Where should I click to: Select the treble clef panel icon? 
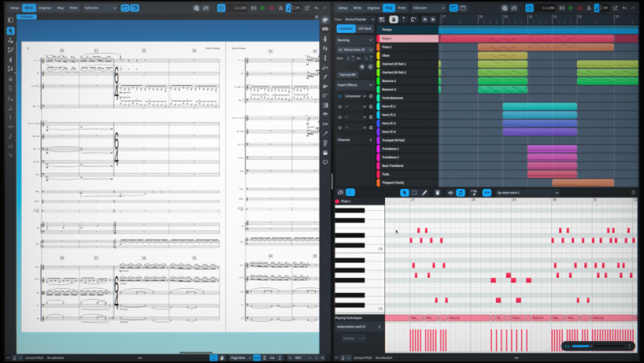pyautogui.click(x=325, y=39)
